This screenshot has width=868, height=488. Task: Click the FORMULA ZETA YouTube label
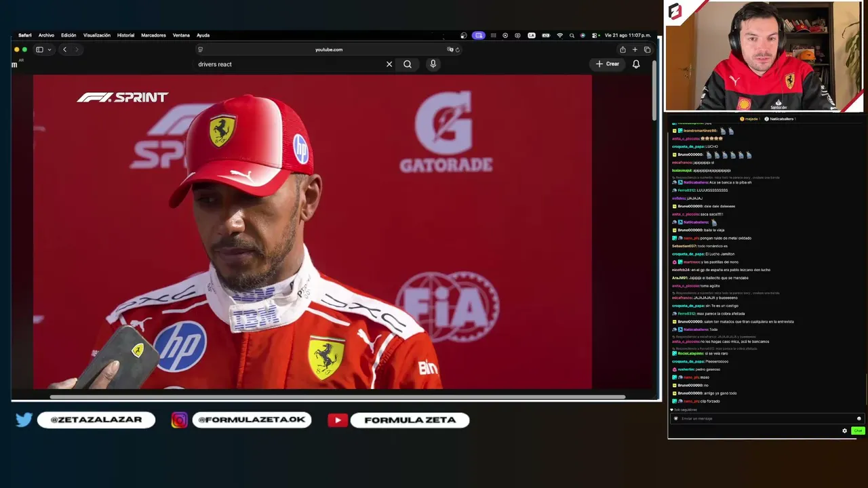point(410,420)
